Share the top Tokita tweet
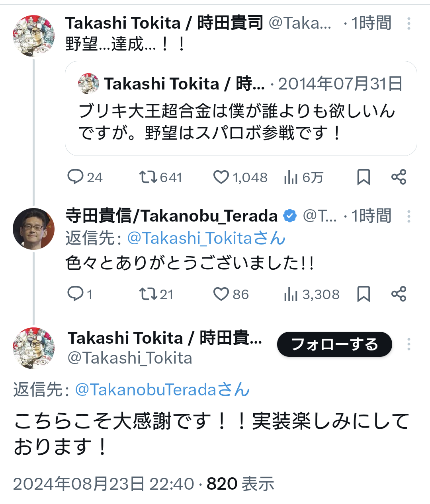The image size is (430, 504). pyautogui.click(x=399, y=177)
